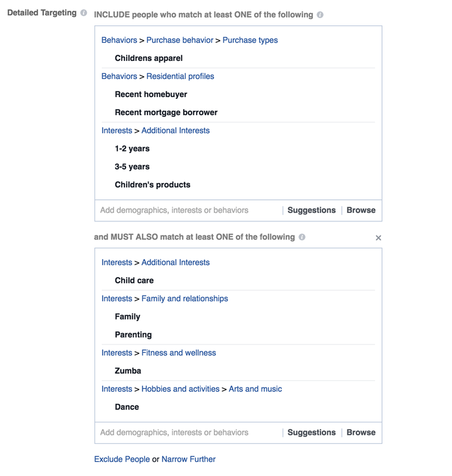
Task: Remove the MUST ALSO match section with X
Action: tap(379, 238)
